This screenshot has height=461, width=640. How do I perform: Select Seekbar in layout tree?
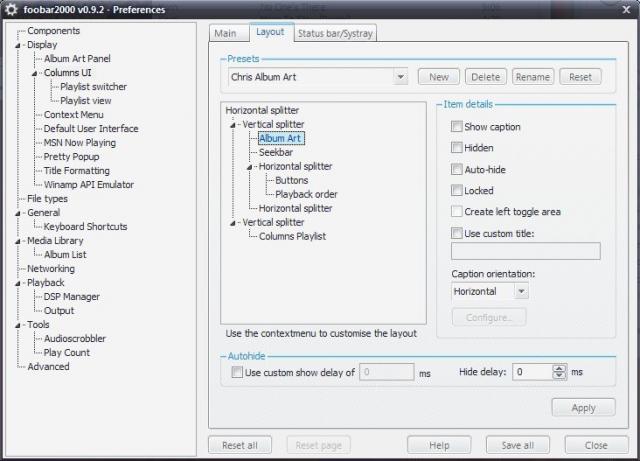(276, 152)
